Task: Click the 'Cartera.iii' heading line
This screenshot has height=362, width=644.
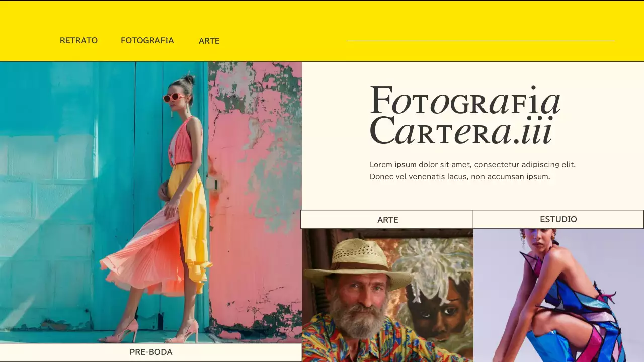Action: click(x=461, y=131)
